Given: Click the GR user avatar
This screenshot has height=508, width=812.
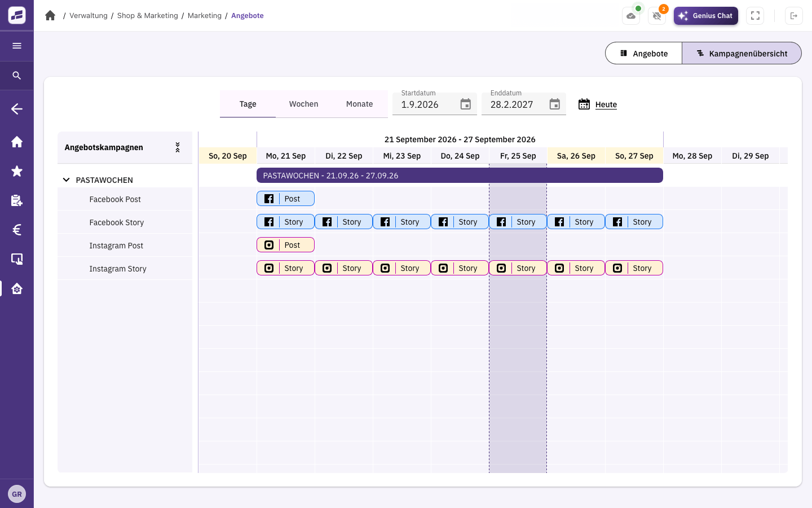Looking at the screenshot, I should [x=17, y=494].
